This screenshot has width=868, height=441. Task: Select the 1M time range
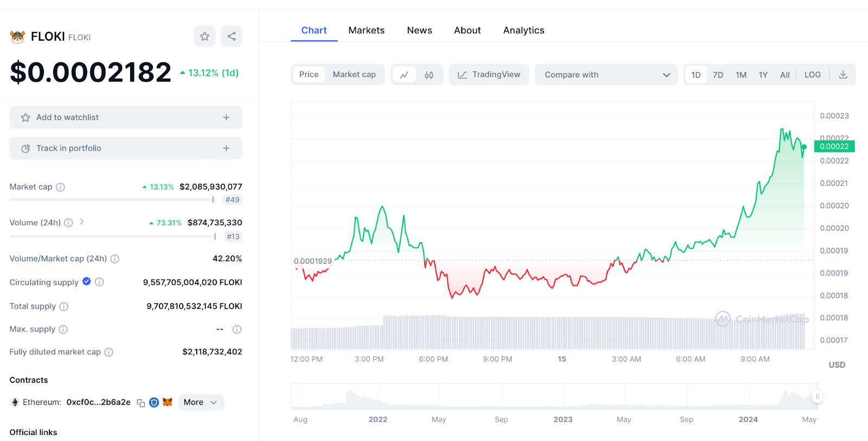(x=741, y=75)
